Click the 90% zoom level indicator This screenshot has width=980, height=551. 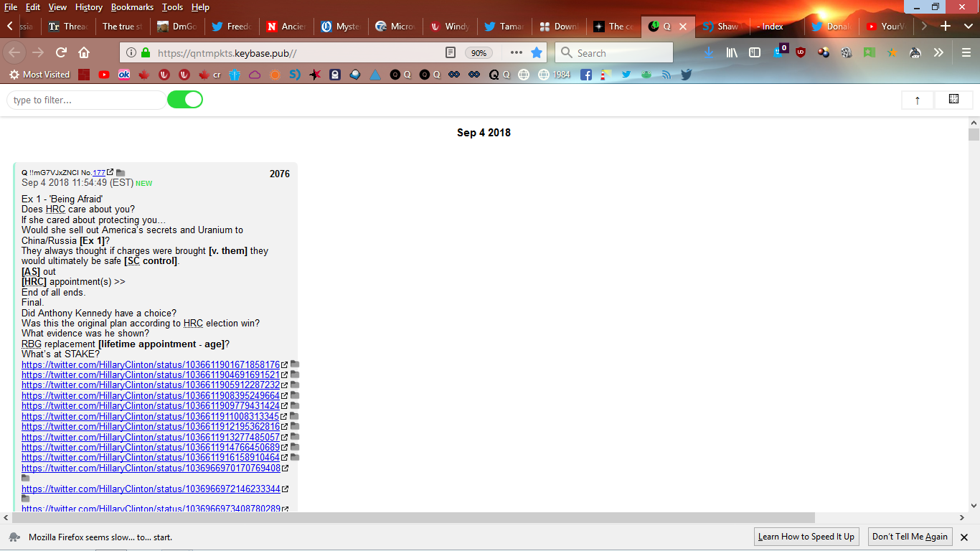479,52
